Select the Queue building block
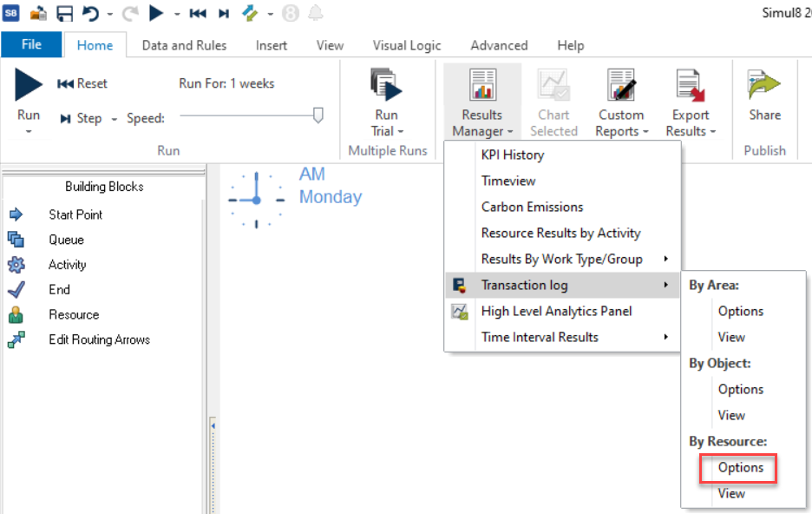Screen dimensions: 812x514 [66, 240]
